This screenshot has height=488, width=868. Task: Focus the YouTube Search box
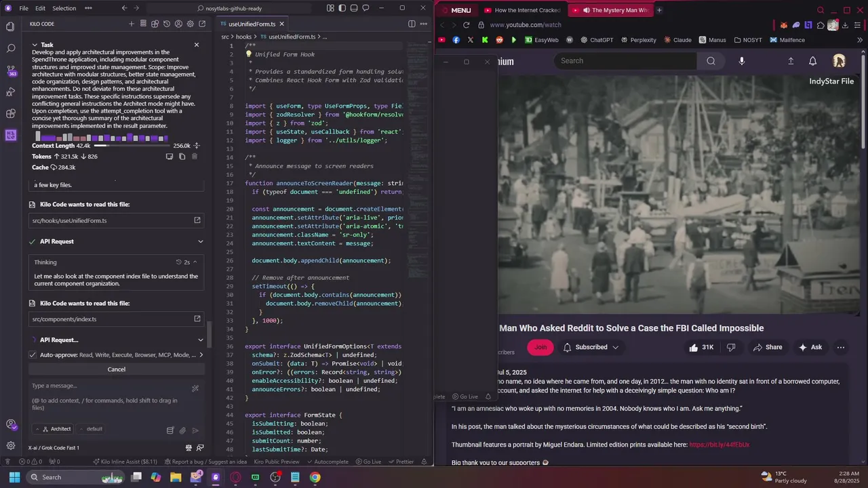click(x=625, y=61)
